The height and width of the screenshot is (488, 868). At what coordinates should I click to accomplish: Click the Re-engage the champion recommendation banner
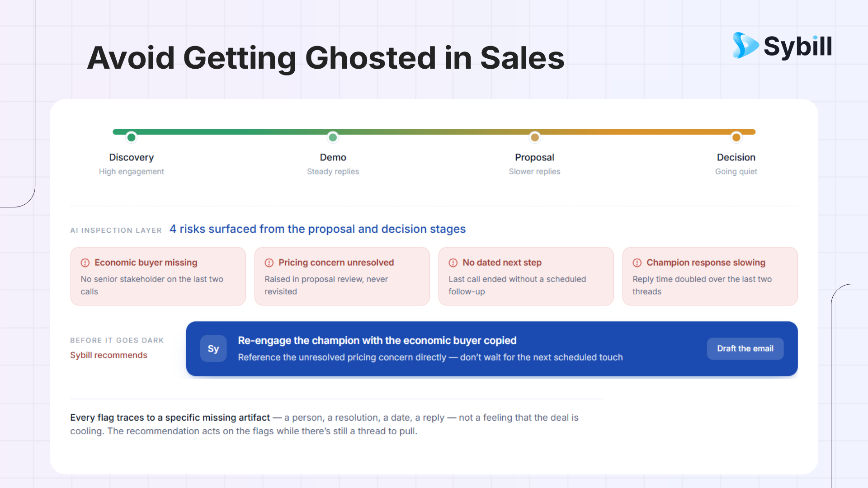[x=492, y=348]
